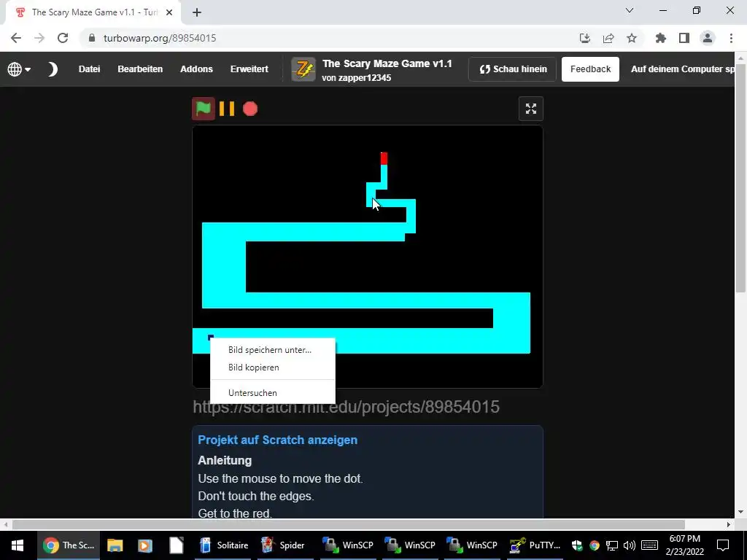Viewport: 747px width, 560px height.
Task: Click the share page icon
Action: (608, 38)
